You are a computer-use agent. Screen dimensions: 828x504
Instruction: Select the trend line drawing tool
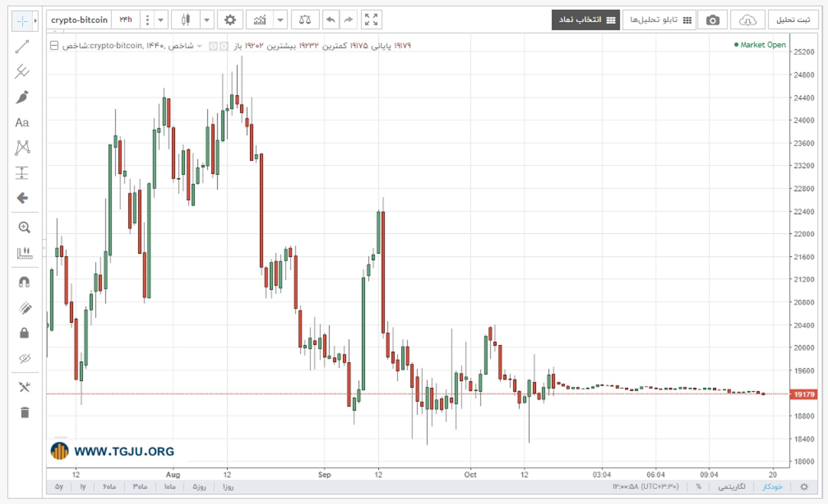click(22, 47)
